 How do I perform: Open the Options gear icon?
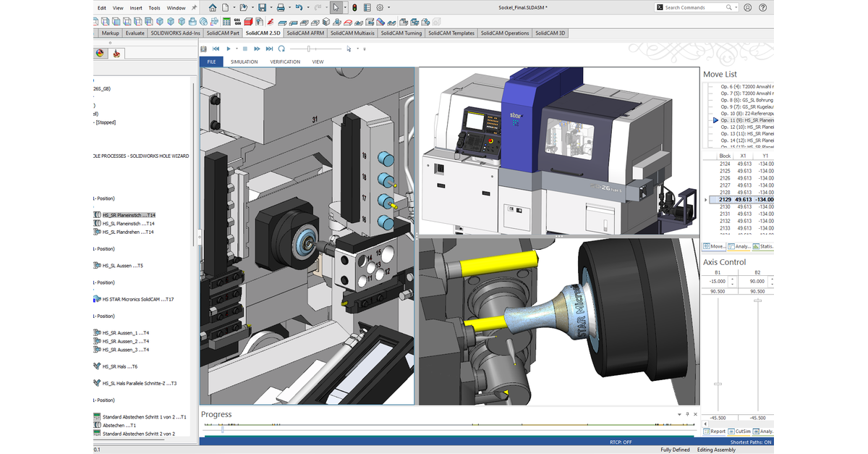pyautogui.click(x=380, y=7)
